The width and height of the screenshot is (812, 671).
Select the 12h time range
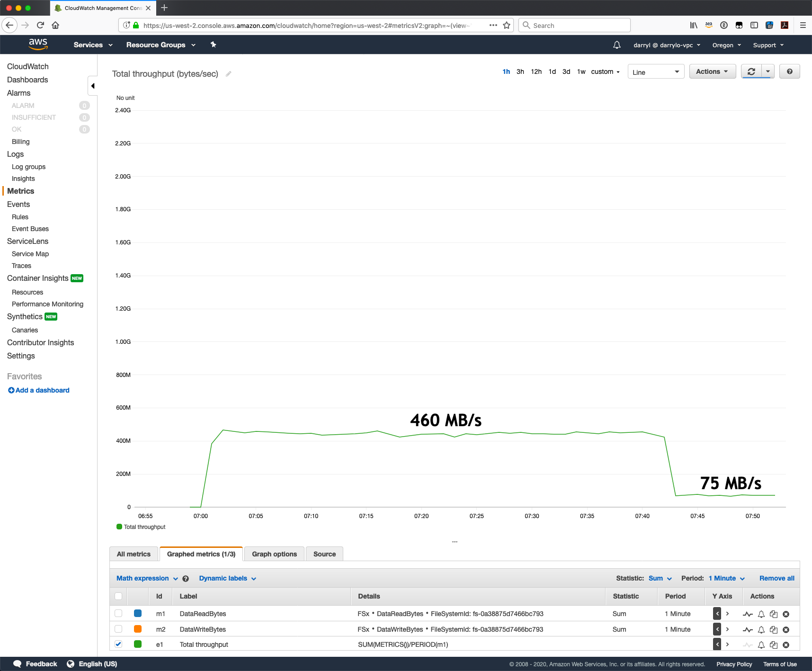[535, 72]
